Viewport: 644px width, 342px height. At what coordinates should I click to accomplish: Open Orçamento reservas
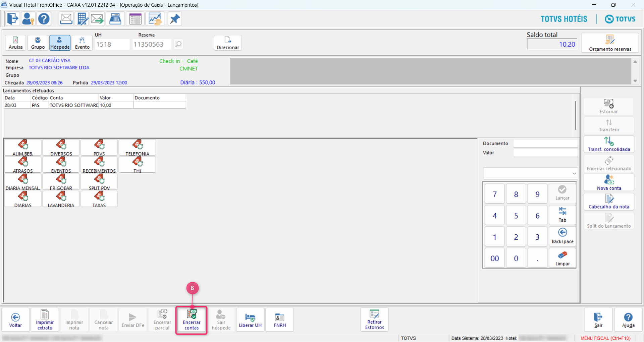610,43
